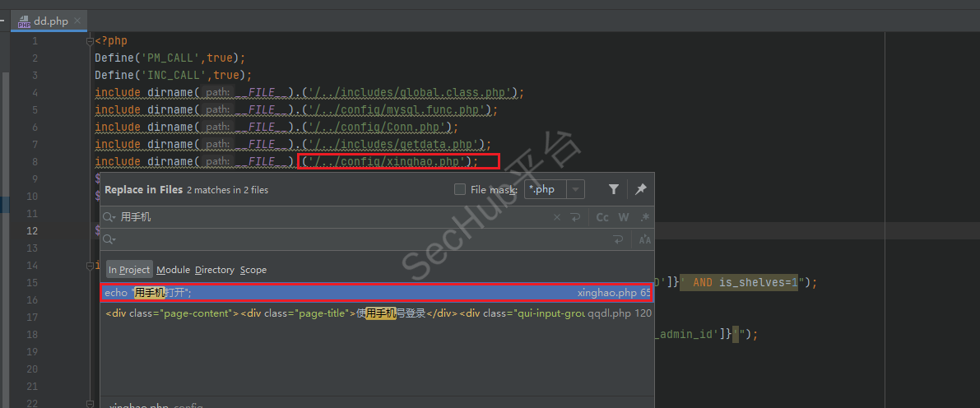
Task: Open replace history via magnifier icon
Action: (109, 239)
